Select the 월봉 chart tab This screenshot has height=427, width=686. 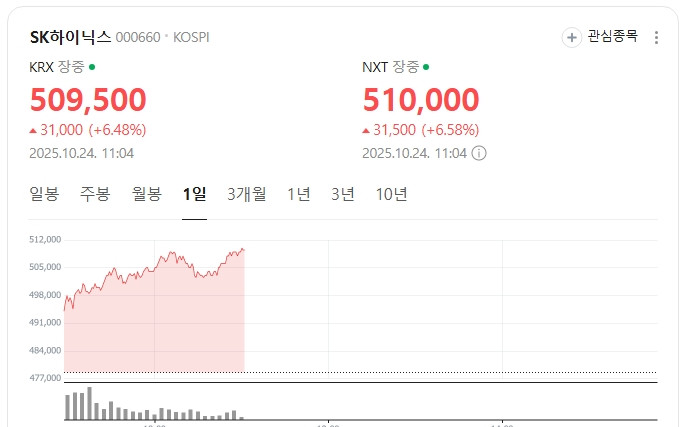click(146, 194)
